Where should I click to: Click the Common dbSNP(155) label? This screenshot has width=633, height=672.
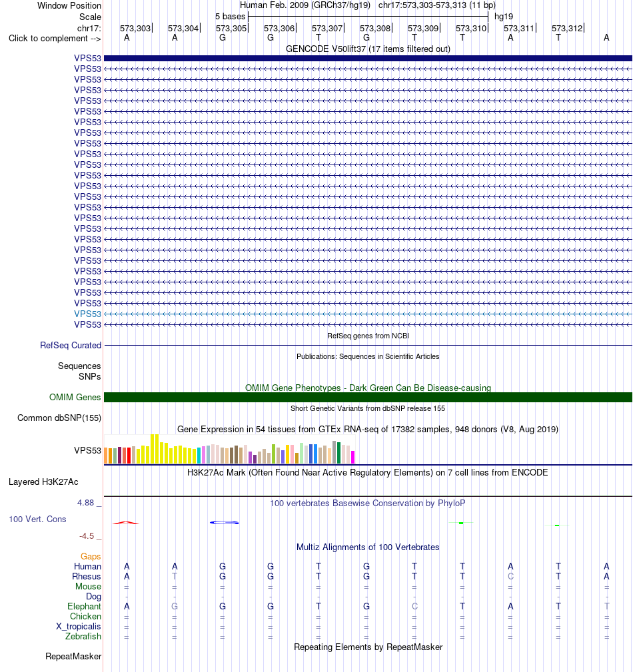click(x=59, y=418)
